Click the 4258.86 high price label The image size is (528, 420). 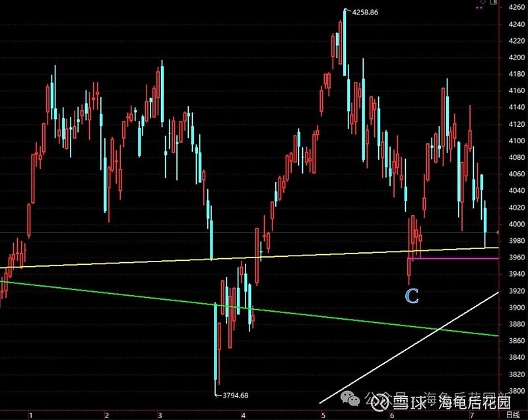coord(365,13)
